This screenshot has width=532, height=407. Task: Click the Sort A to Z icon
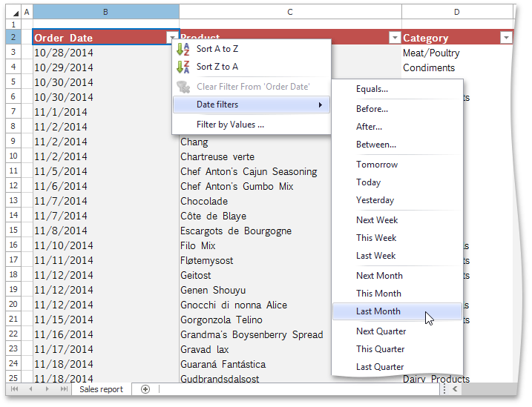click(x=183, y=49)
